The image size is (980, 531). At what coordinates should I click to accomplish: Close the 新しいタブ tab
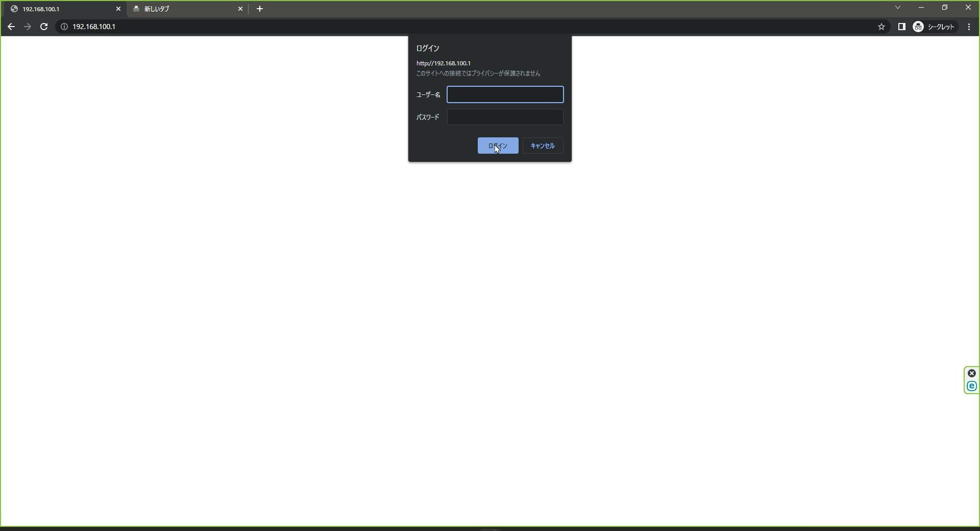(x=240, y=9)
